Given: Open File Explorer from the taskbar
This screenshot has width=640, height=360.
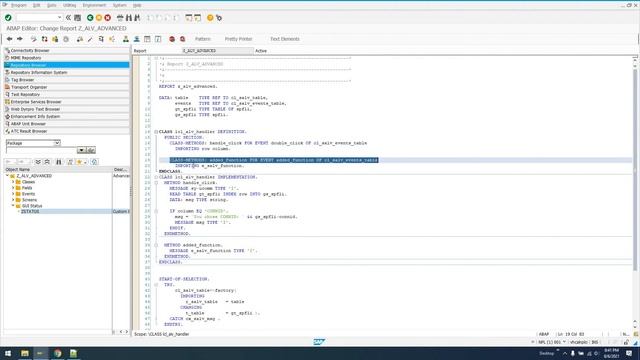Looking at the screenshot, I should click(x=25, y=353).
